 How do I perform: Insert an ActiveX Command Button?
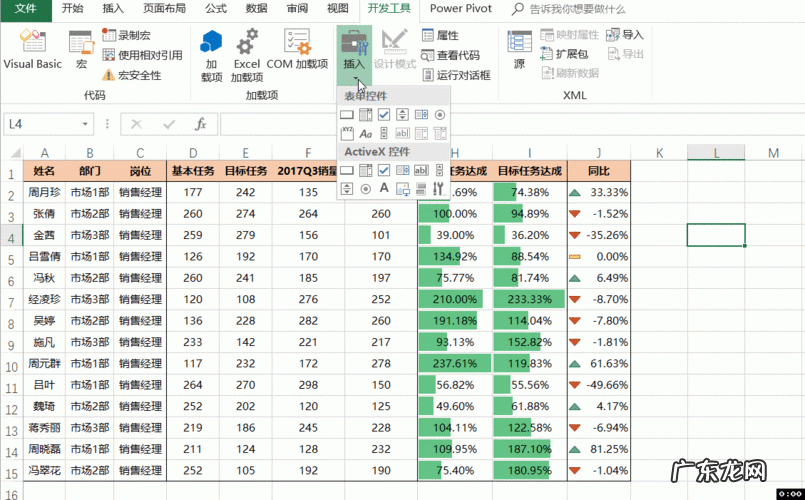(x=347, y=170)
